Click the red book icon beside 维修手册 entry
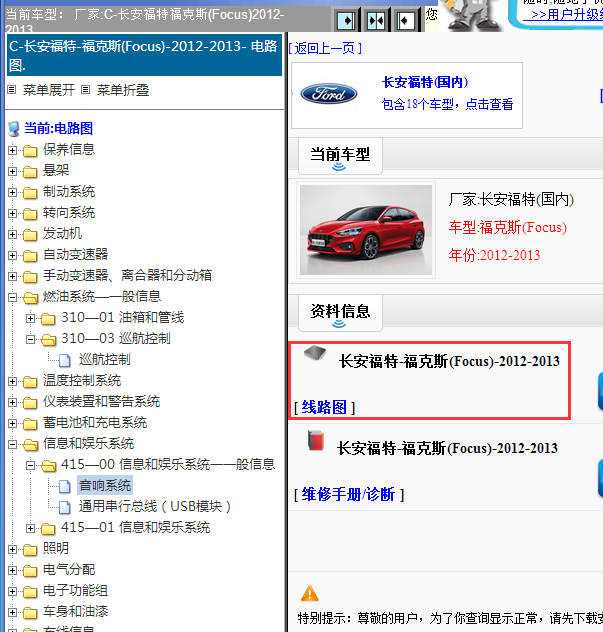The width and height of the screenshot is (603, 632). tap(316, 440)
